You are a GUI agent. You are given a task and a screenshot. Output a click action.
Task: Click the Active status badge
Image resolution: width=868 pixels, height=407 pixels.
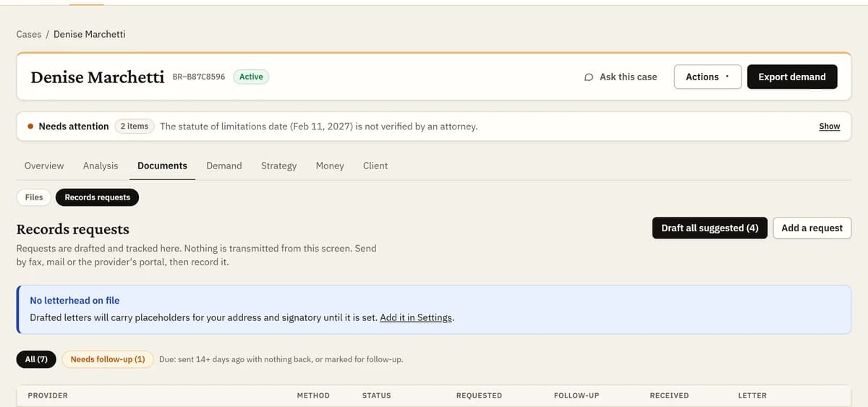pyautogui.click(x=251, y=77)
